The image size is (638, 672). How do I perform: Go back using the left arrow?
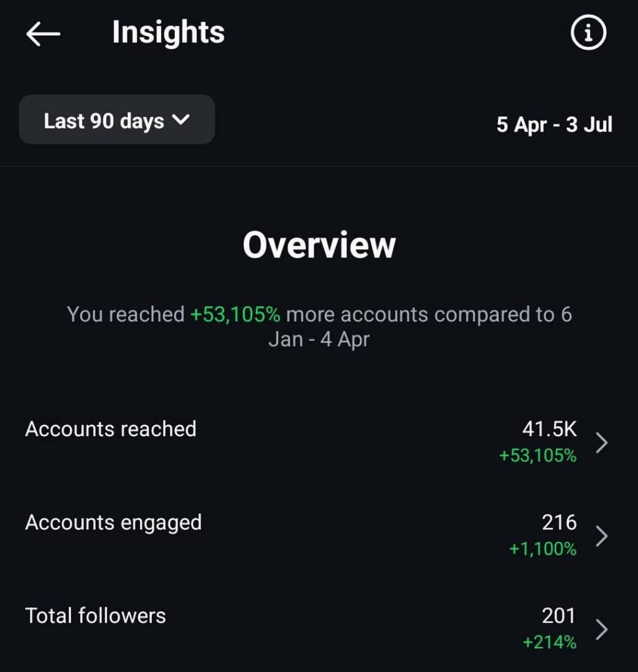[x=43, y=34]
